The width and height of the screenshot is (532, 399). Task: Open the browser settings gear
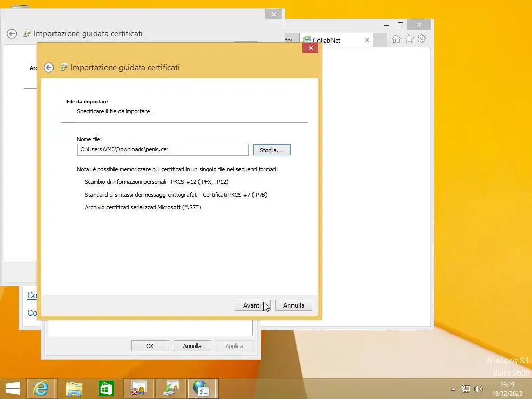tap(422, 38)
